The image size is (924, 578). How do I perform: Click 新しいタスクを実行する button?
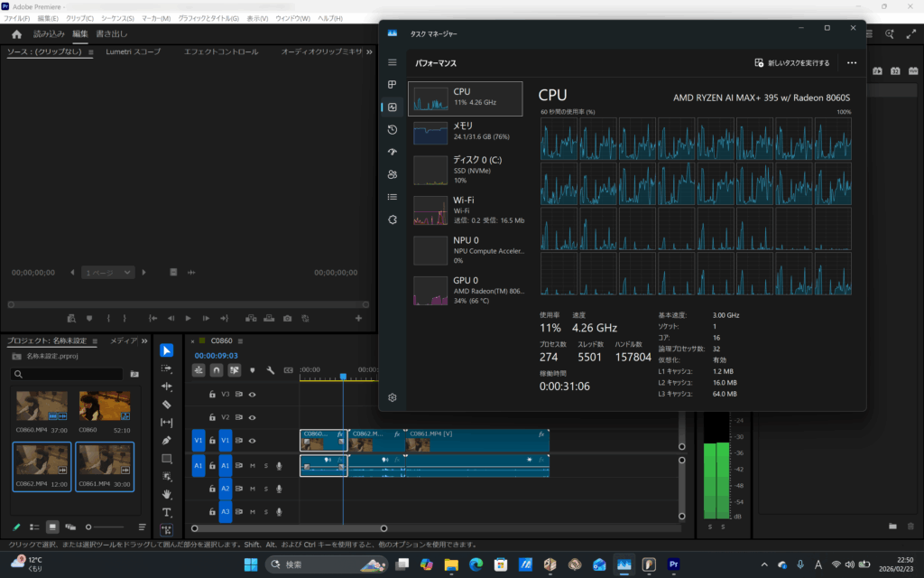[x=791, y=63]
